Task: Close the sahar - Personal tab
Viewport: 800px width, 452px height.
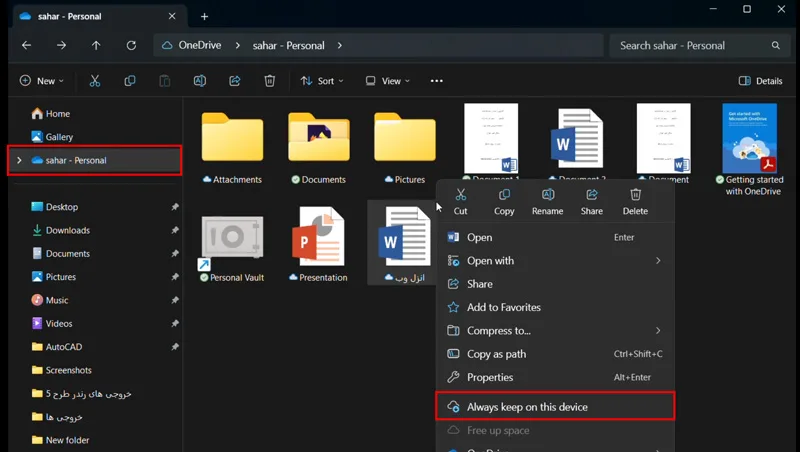Action: (x=172, y=16)
